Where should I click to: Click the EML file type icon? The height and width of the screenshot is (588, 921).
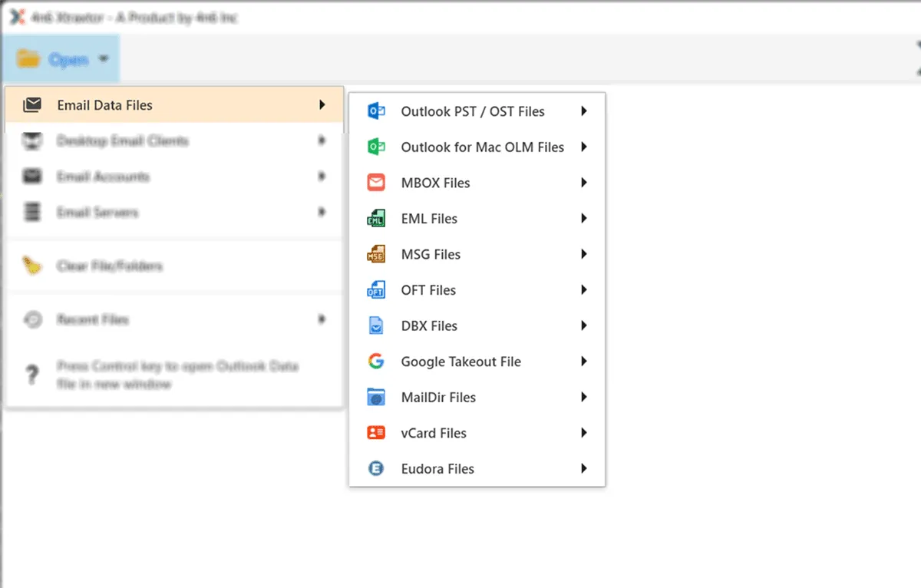coord(375,218)
